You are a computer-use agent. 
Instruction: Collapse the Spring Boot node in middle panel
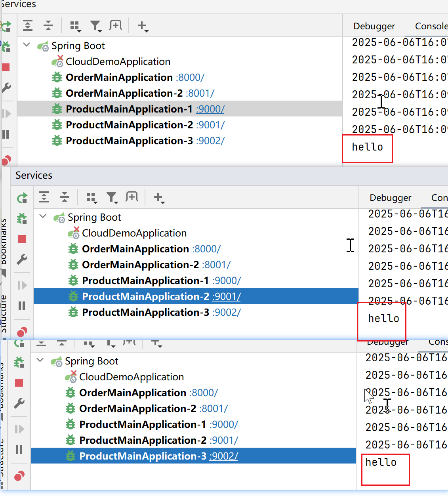click(43, 216)
